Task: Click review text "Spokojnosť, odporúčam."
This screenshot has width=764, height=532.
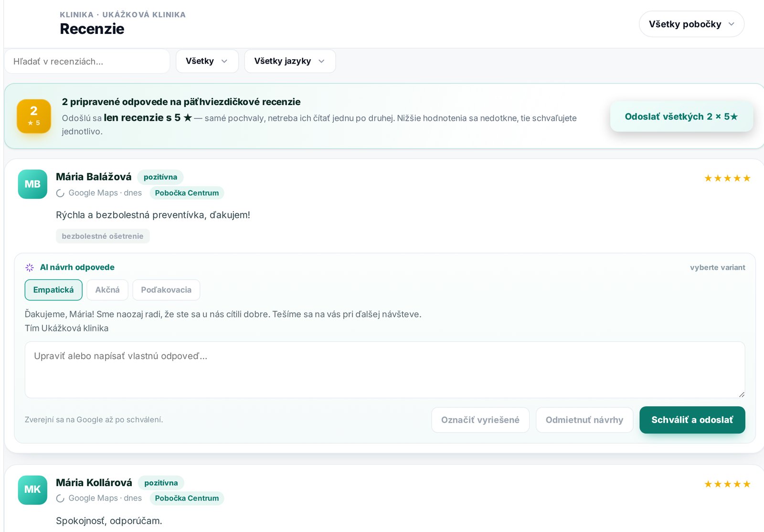Action: point(109,521)
